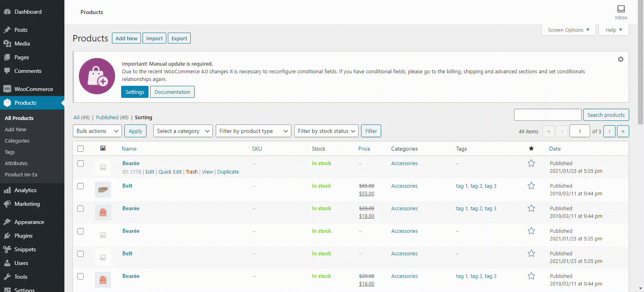Click the Import button
Image resolution: width=644 pixels, height=292 pixels.
(x=154, y=38)
